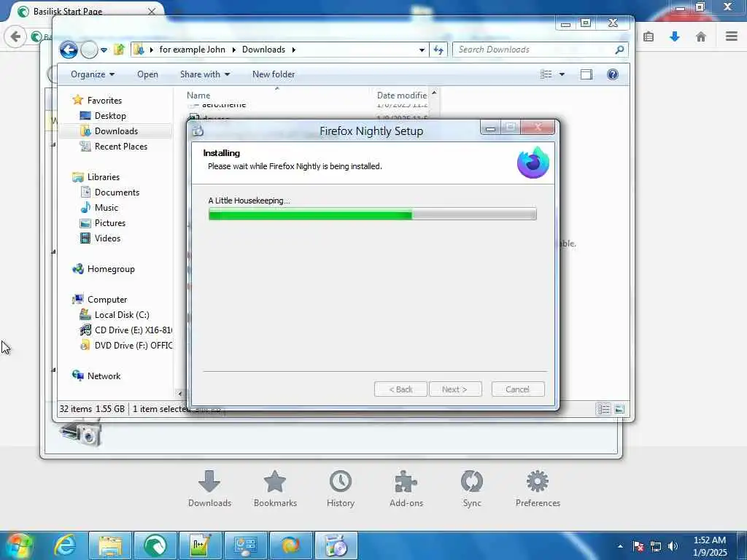Click file list scroll up arrow
The image size is (747, 560).
[434, 93]
